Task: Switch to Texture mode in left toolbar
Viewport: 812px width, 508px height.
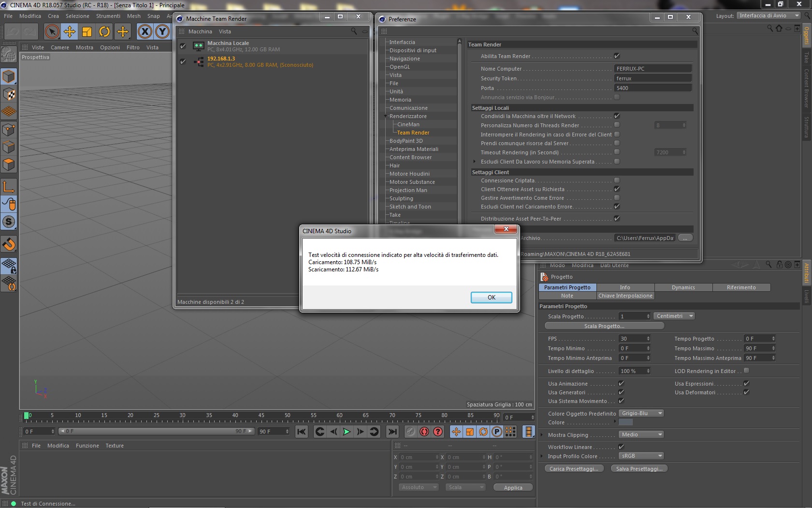Action: (x=9, y=94)
